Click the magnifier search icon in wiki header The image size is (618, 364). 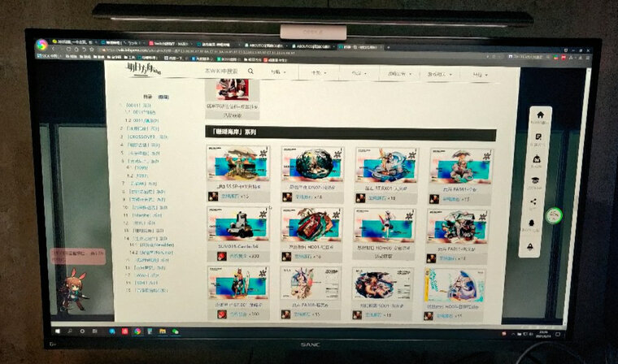tap(250, 71)
